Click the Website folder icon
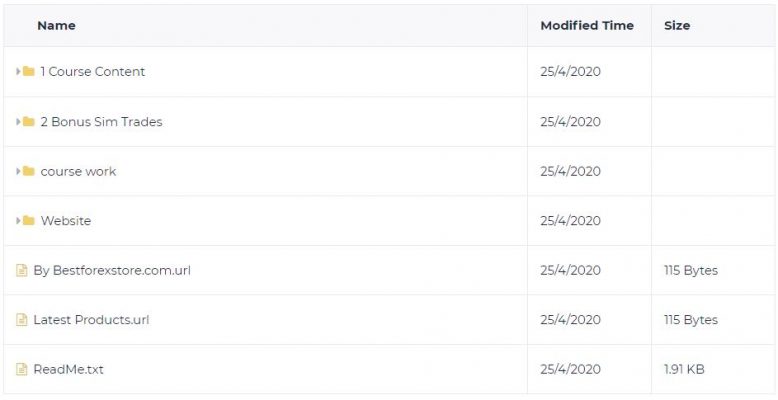 pos(29,220)
